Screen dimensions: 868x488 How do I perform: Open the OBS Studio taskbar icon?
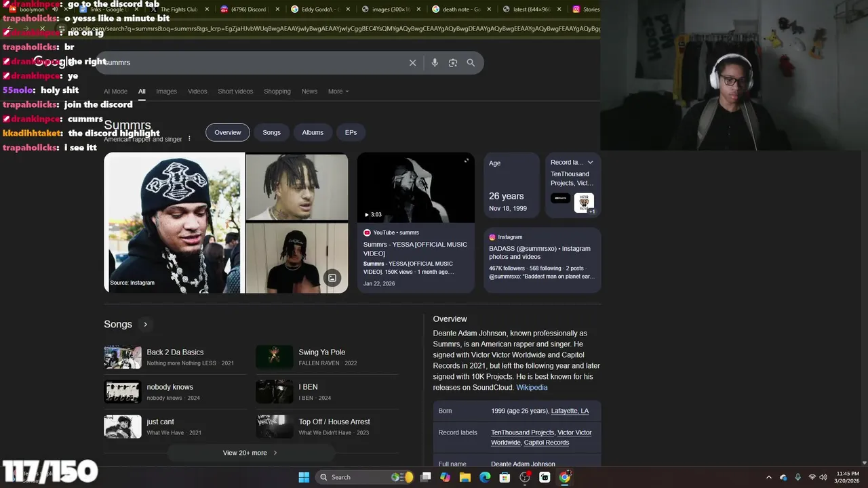525,477
